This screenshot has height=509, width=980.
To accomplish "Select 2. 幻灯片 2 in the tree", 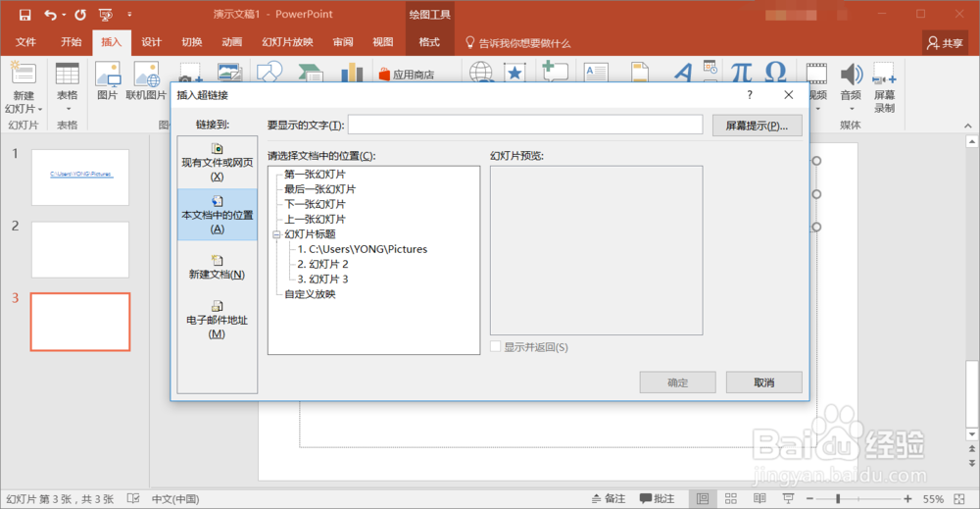I will (323, 264).
